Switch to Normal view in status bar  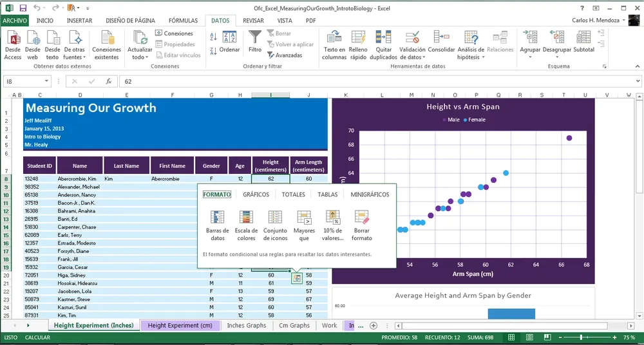(511, 337)
